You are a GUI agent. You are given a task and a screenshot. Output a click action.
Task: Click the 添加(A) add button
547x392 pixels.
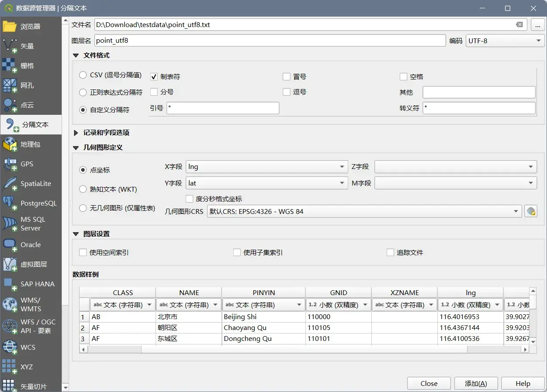click(476, 383)
